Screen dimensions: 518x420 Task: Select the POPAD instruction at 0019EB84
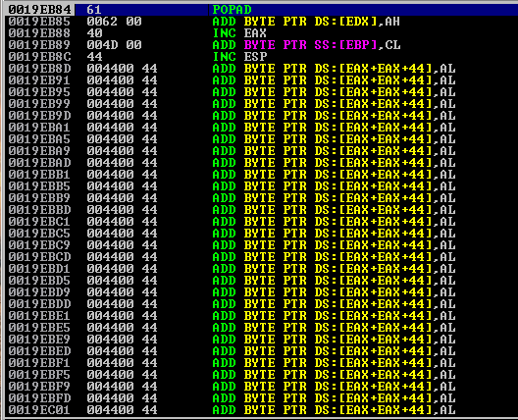[233, 10]
